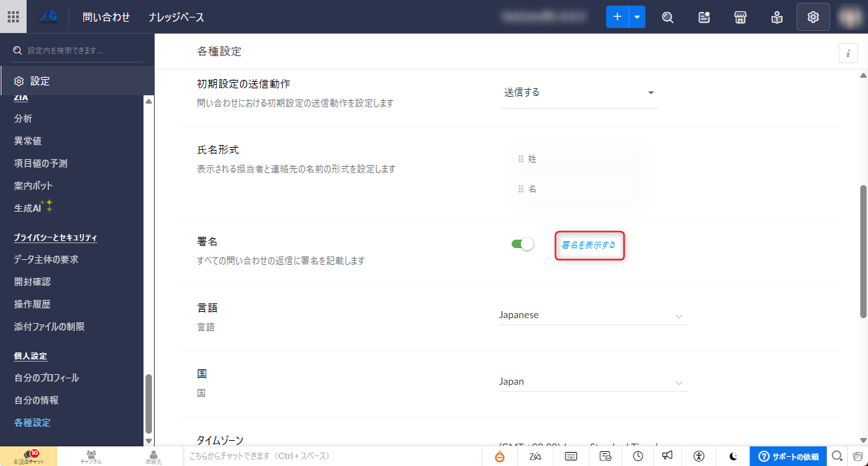Open the app launcher grid icon
This screenshot has width=868, height=466.
pos(13,17)
